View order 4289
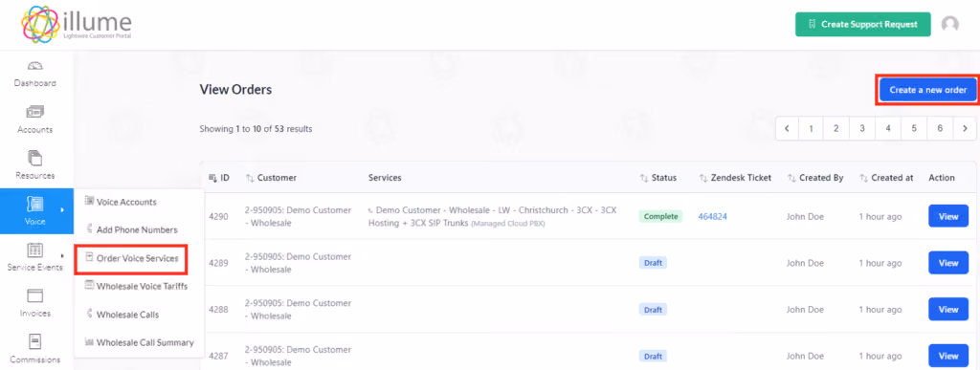This screenshot has width=980, height=370. pyautogui.click(x=948, y=263)
